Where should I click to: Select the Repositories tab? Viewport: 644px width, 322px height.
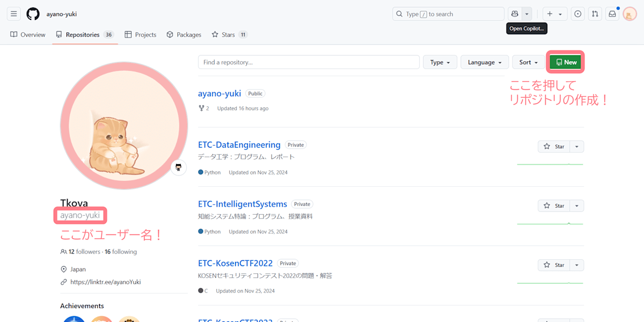(85, 34)
